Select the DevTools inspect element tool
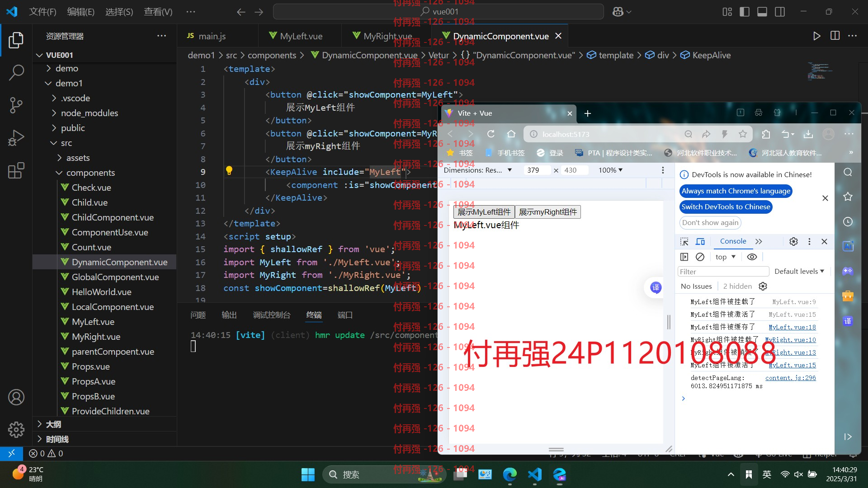The height and width of the screenshot is (488, 868). coord(684,241)
